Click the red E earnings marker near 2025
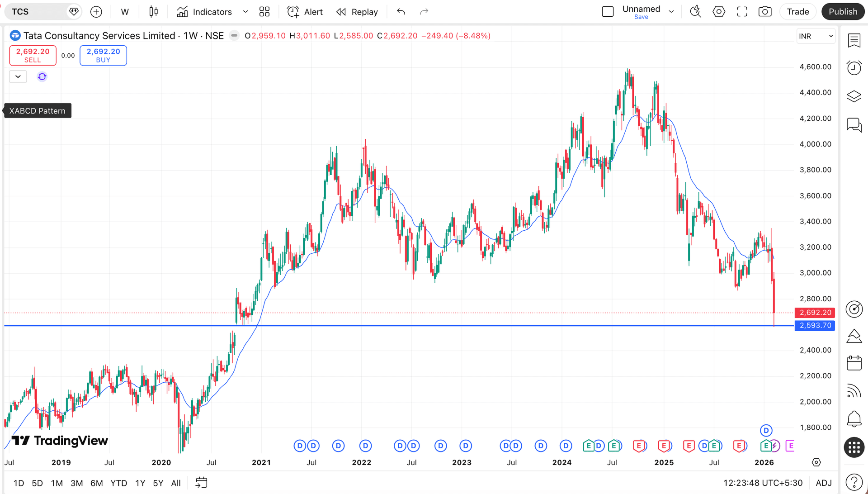This screenshot has height=494, width=868. tap(664, 446)
